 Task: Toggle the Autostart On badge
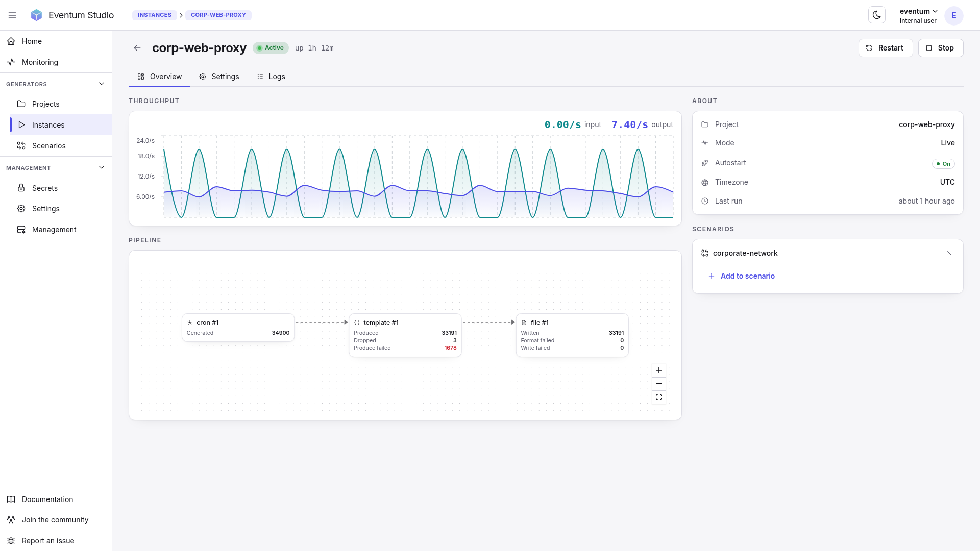(x=943, y=164)
